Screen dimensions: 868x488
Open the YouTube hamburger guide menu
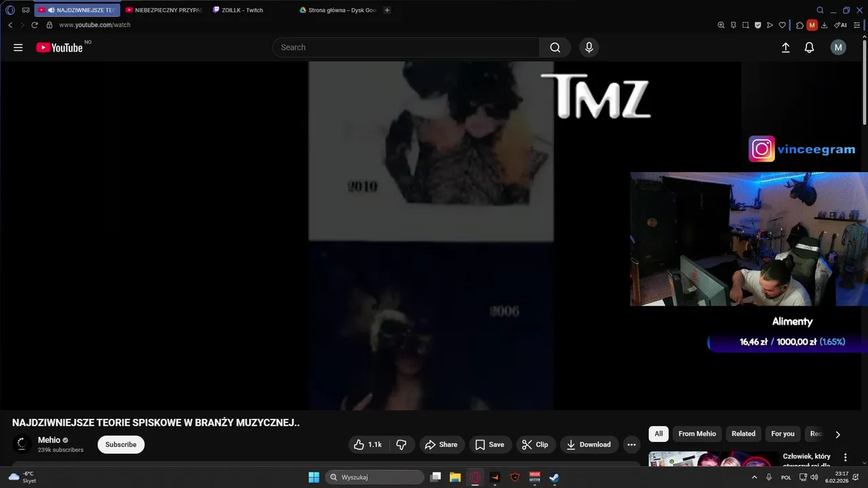[x=18, y=47]
